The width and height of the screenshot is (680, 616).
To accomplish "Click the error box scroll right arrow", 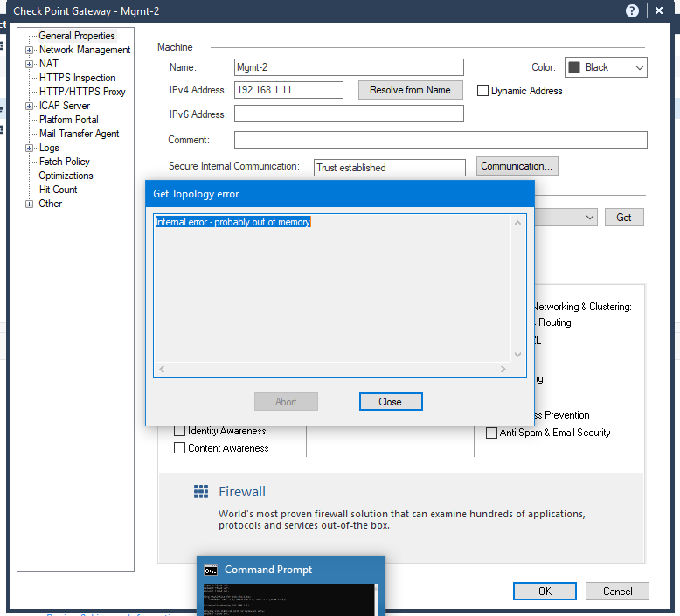I will pyautogui.click(x=503, y=369).
